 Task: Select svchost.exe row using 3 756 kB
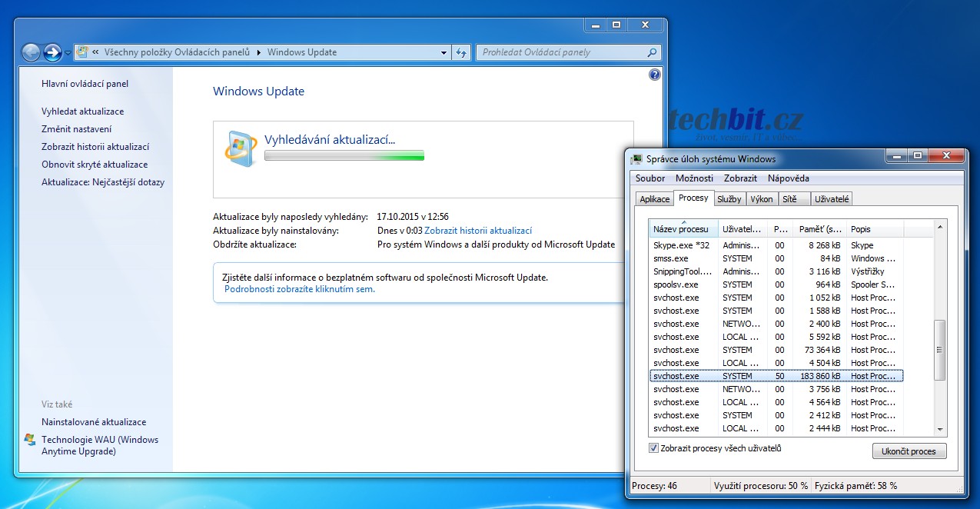click(x=776, y=389)
